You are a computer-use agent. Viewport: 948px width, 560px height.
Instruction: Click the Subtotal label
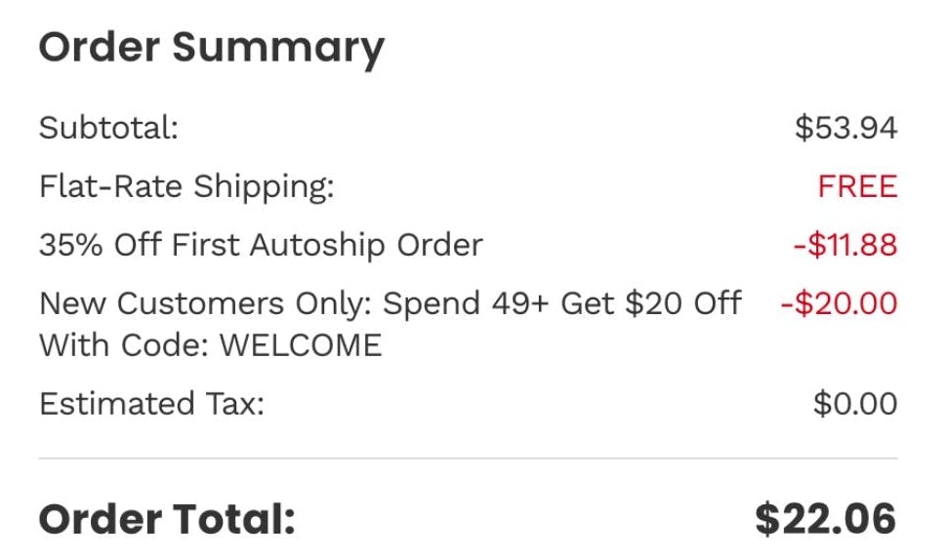(x=108, y=128)
